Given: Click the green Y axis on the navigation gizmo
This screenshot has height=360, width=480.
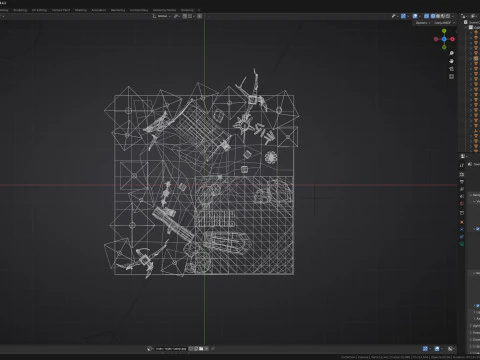Looking at the screenshot, I should point(444,31).
